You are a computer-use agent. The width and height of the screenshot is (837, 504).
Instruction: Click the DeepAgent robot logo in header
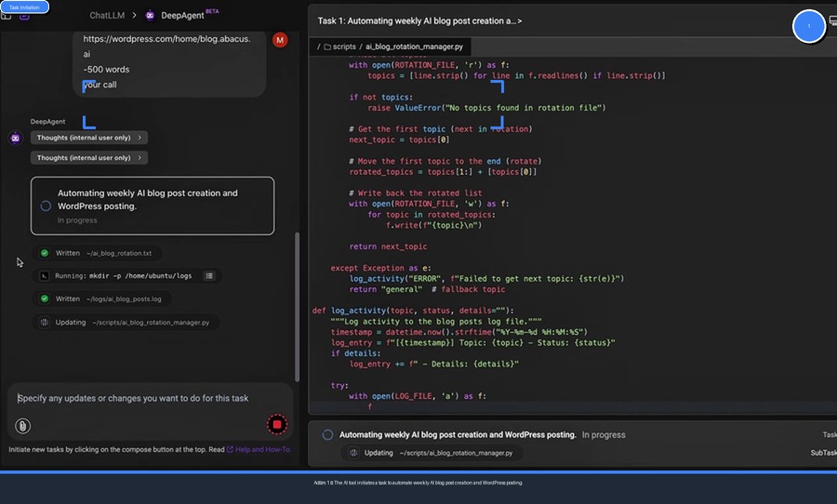pos(151,16)
